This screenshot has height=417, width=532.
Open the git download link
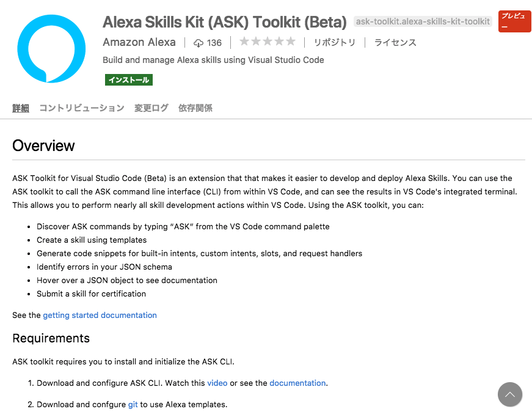coord(133,404)
